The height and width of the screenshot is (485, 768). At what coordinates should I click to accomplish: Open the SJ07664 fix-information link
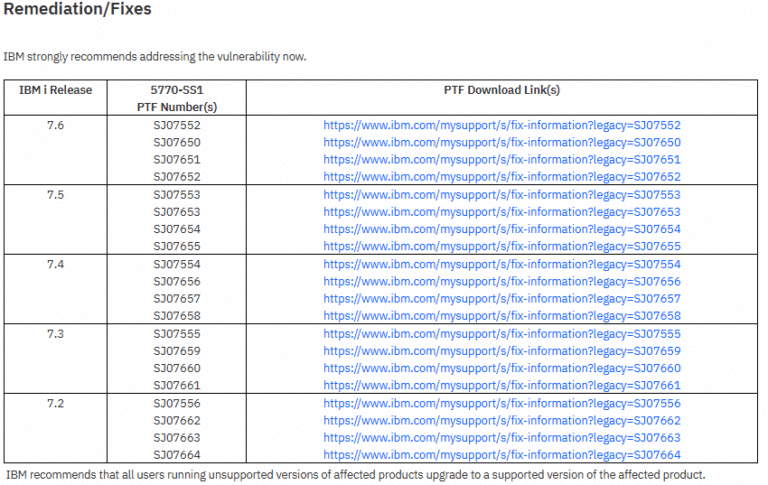pyautogui.click(x=502, y=455)
